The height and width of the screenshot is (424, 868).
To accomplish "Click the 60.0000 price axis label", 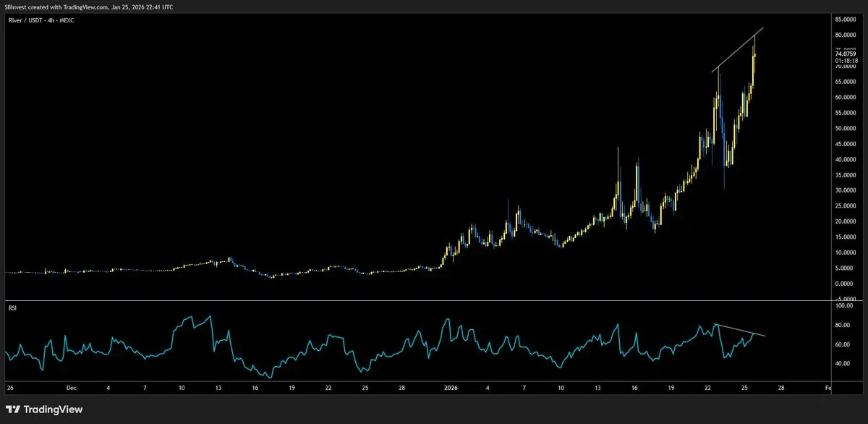I will point(846,97).
